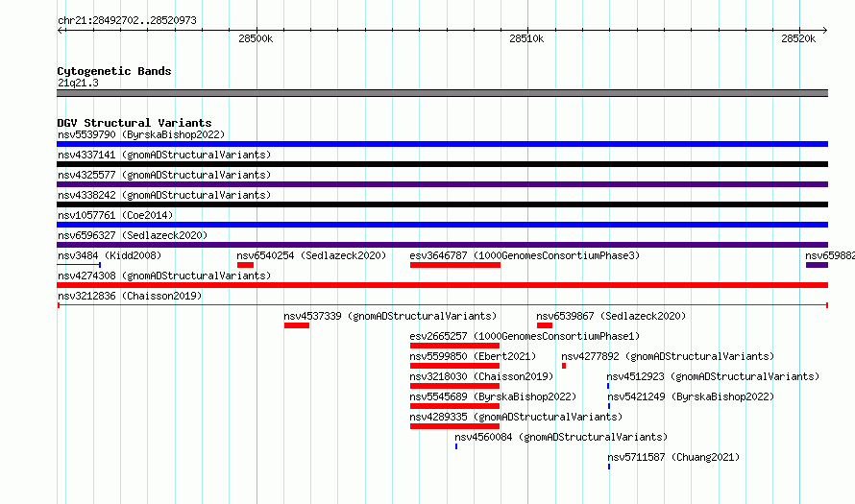Open nsv4274308 gnomAD variant label
This screenshot has height=504, width=855.
coord(164,276)
